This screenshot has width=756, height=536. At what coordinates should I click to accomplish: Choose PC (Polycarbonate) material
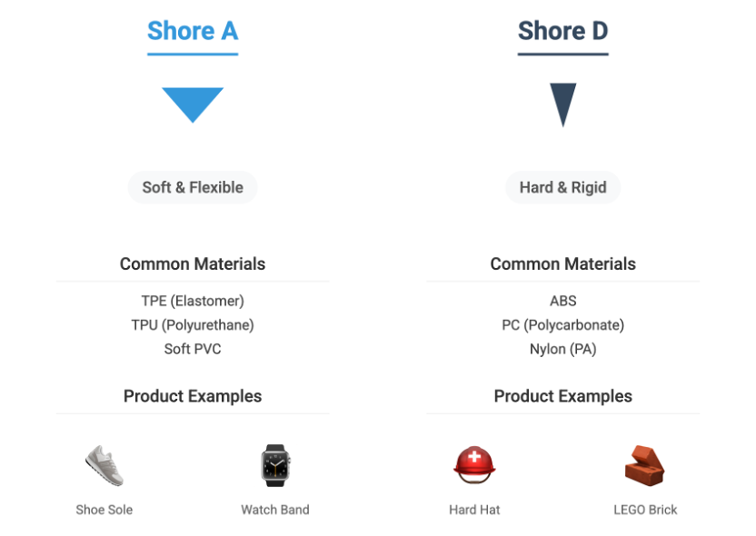click(562, 325)
